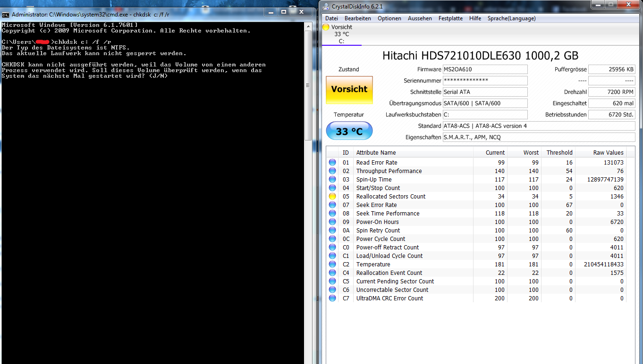
Task: Click the blue status orb for Seek Error Rate
Action: pyautogui.click(x=332, y=205)
